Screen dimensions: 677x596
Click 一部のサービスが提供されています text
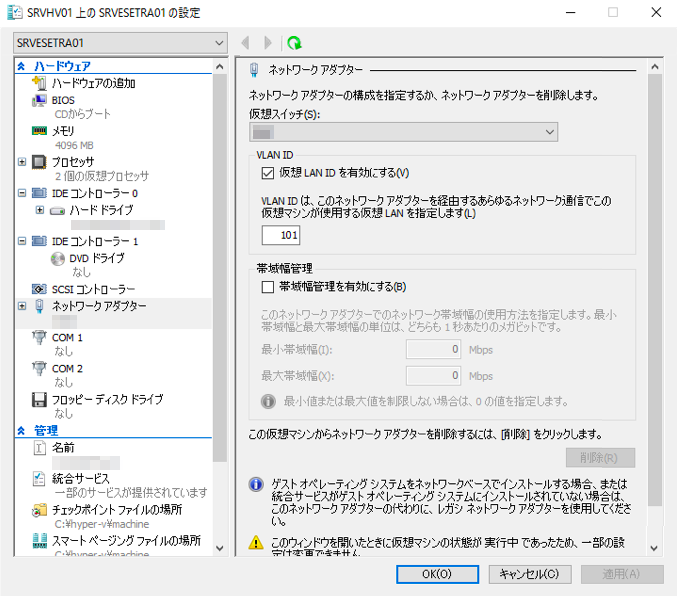(131, 493)
